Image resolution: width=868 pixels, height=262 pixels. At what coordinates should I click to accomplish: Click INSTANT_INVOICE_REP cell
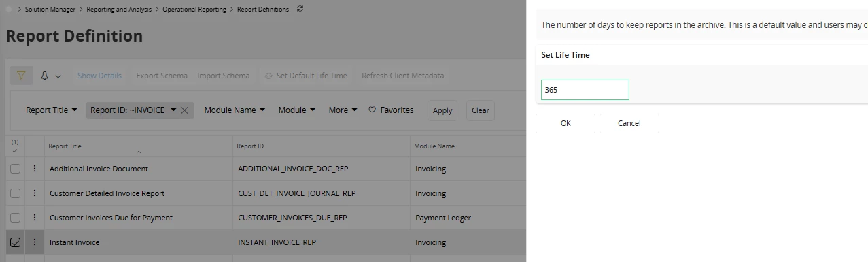tap(321, 242)
